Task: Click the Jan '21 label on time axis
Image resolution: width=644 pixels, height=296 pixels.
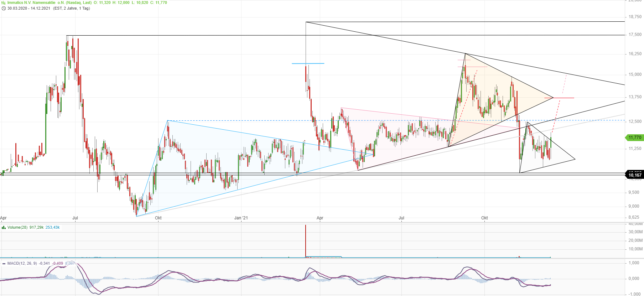Action: pos(241,218)
